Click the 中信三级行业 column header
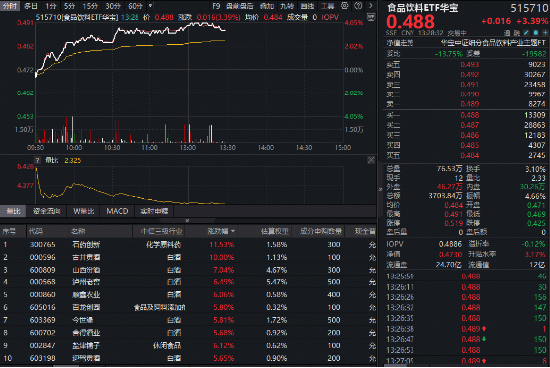 (161, 231)
